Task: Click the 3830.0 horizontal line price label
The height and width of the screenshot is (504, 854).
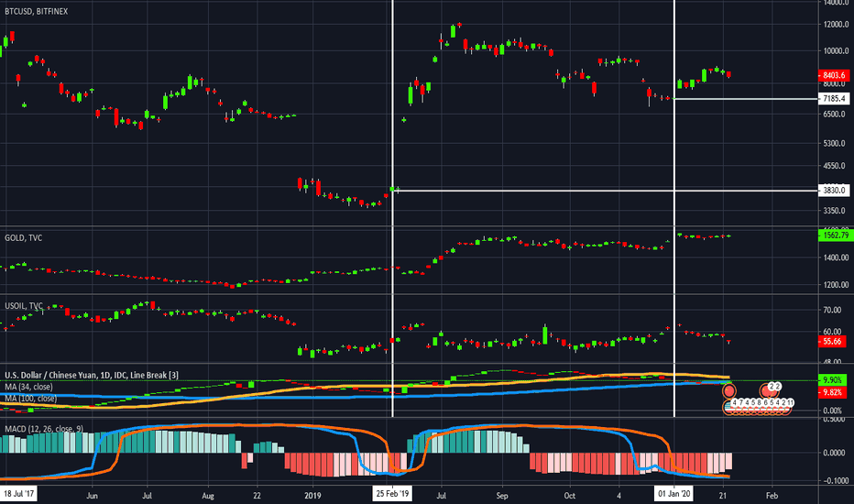Action: click(833, 191)
